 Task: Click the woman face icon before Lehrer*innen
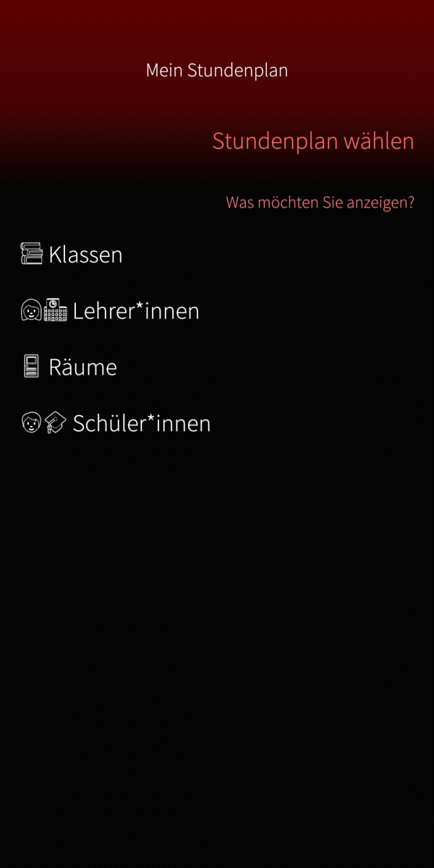coord(31,310)
